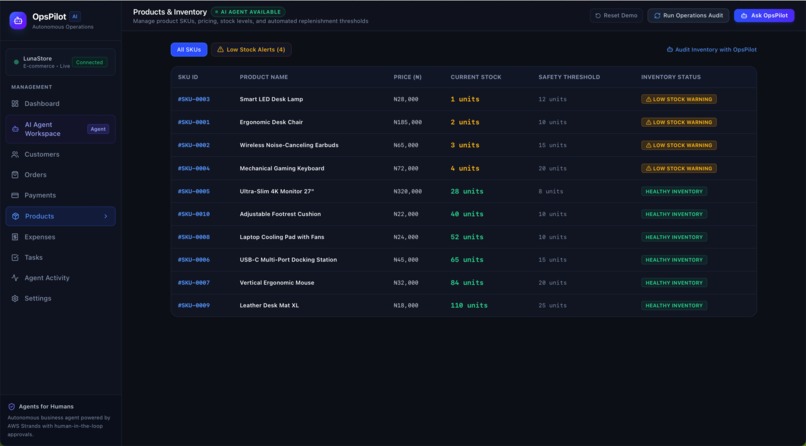
Task: Click the OpsPilot robot logo icon
Action: pos(18,21)
